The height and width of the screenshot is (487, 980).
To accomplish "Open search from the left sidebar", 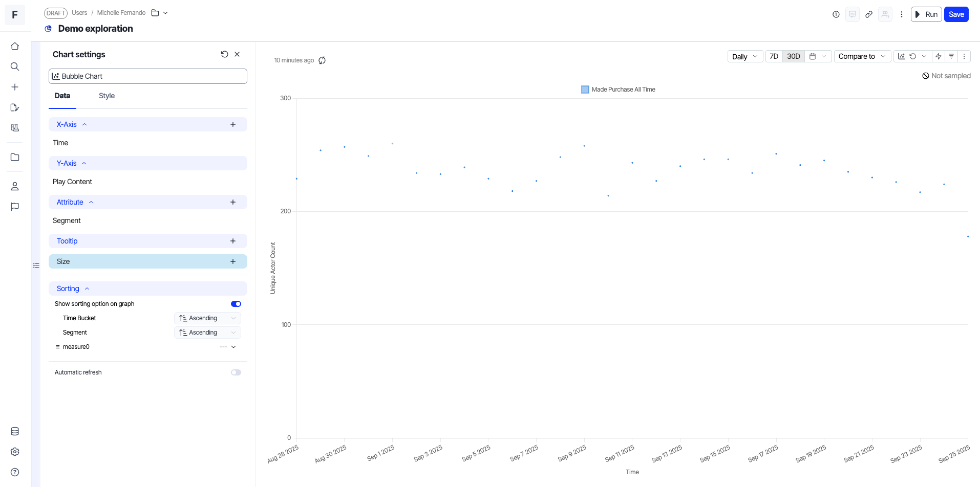I will click(x=15, y=67).
